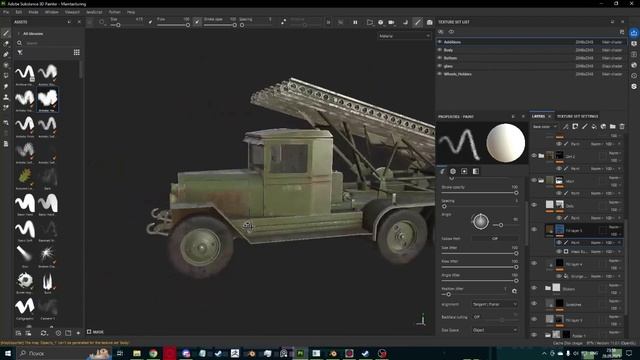Collapse the All libraries chevron in Assets

pos(19,33)
